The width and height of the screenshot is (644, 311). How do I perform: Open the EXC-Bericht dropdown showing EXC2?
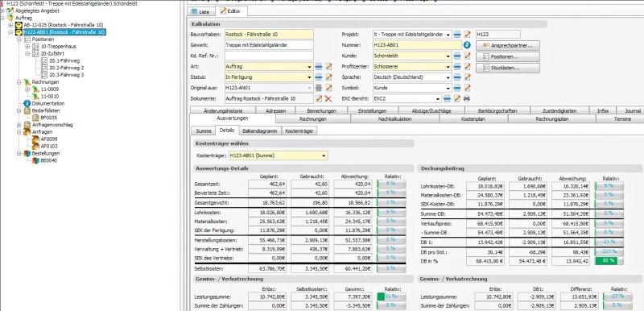click(437, 98)
